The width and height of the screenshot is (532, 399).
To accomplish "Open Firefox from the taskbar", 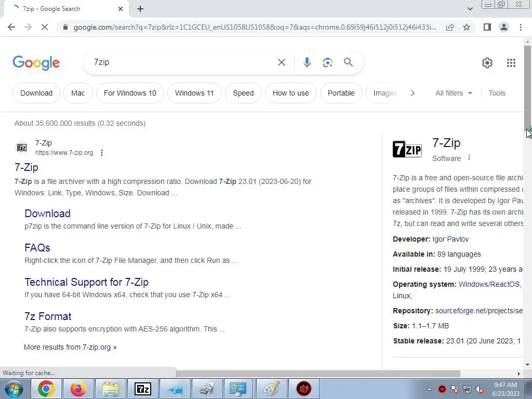I will click(x=78, y=389).
